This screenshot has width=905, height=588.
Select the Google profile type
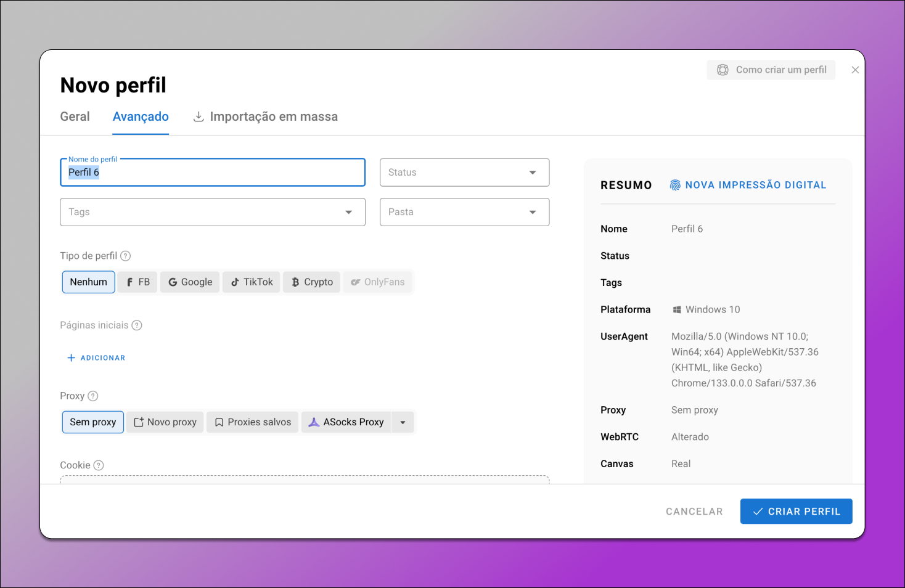[190, 282]
